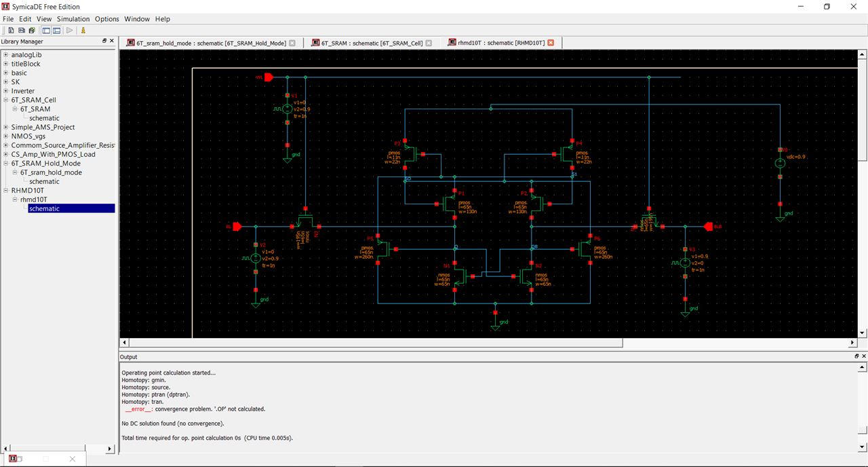Click the BL pin in schematic
This screenshot has height=467, width=868.
237,226
